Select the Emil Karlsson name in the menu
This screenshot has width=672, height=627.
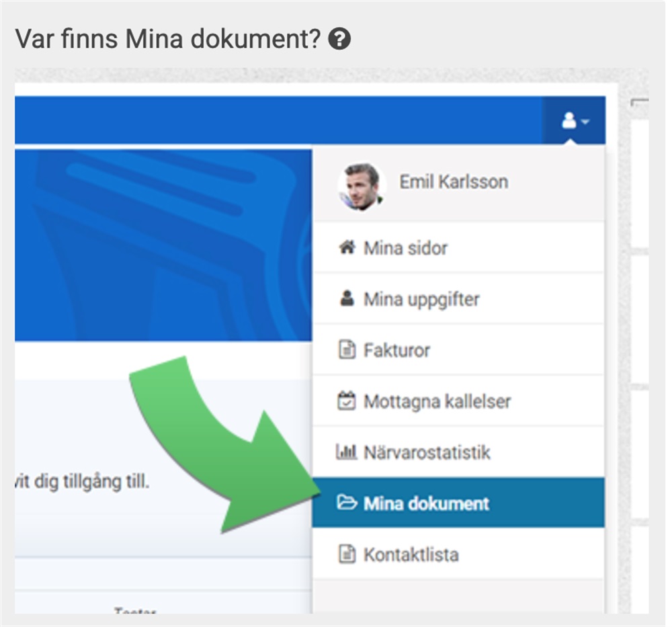point(454,181)
